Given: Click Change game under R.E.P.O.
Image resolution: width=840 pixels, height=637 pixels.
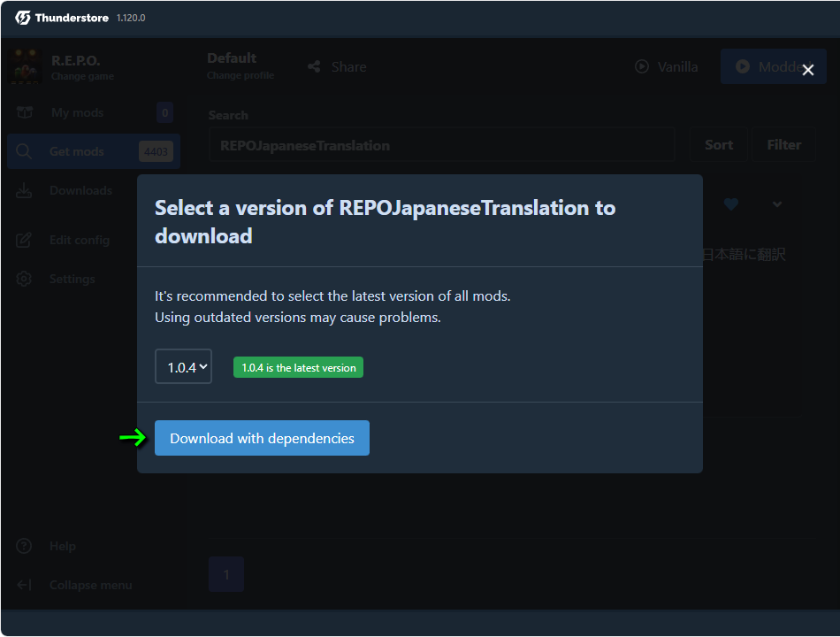Looking at the screenshot, I should pyautogui.click(x=82, y=76).
